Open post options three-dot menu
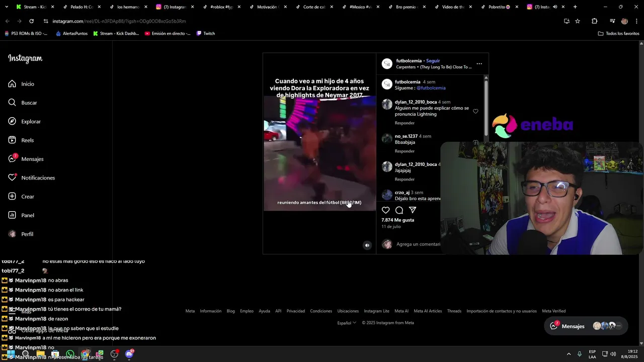Screen dimensions: 644x362 click(479, 64)
